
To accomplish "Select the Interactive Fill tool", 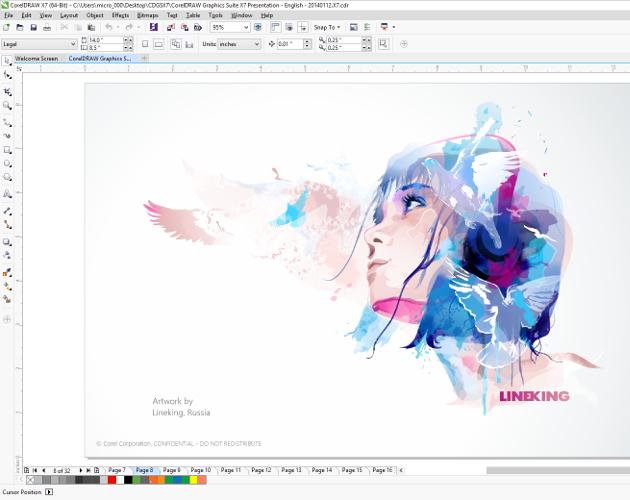I will [x=7, y=286].
